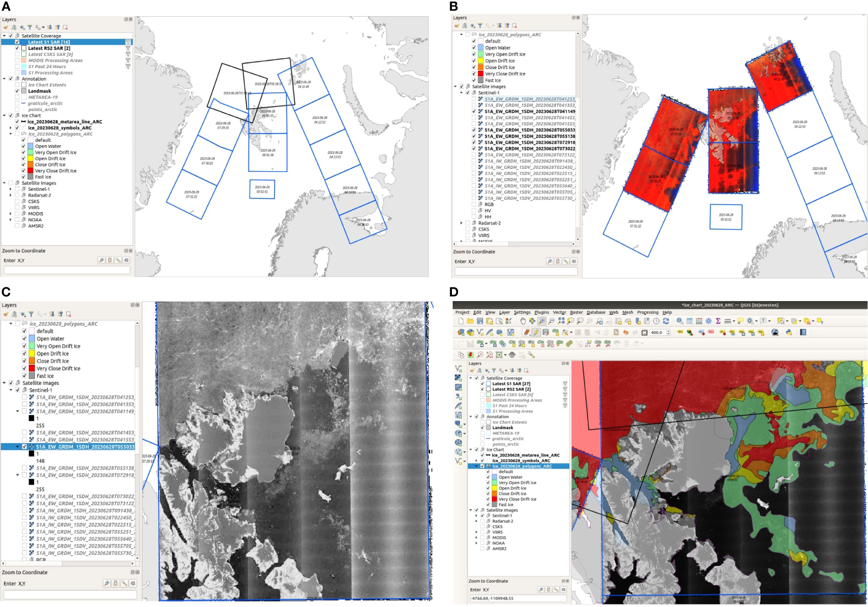Expand Radarsat-2 group in panel A

click(x=11, y=195)
